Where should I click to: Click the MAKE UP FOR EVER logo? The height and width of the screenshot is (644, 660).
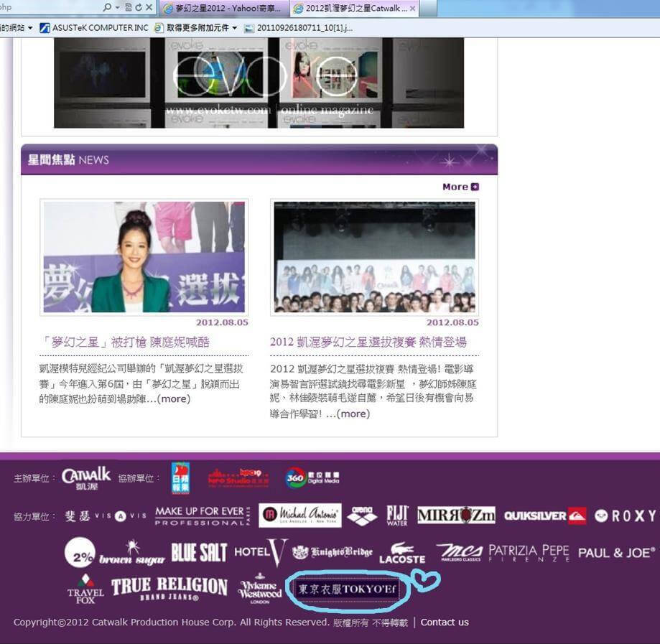(203, 515)
